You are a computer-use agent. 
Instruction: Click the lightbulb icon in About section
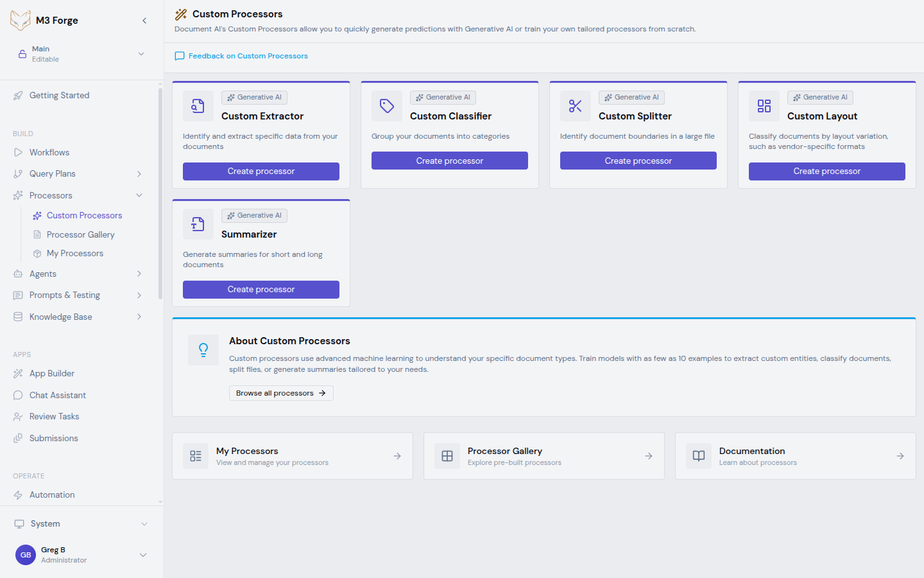tap(203, 349)
